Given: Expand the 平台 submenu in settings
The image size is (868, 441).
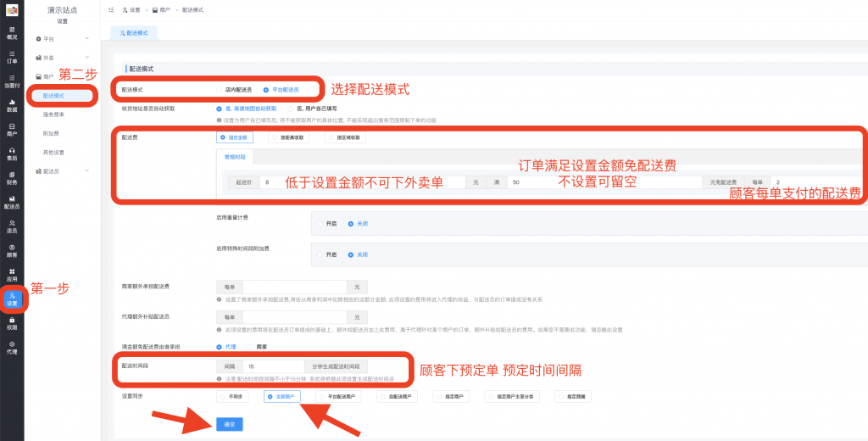Looking at the screenshot, I should click(x=62, y=39).
